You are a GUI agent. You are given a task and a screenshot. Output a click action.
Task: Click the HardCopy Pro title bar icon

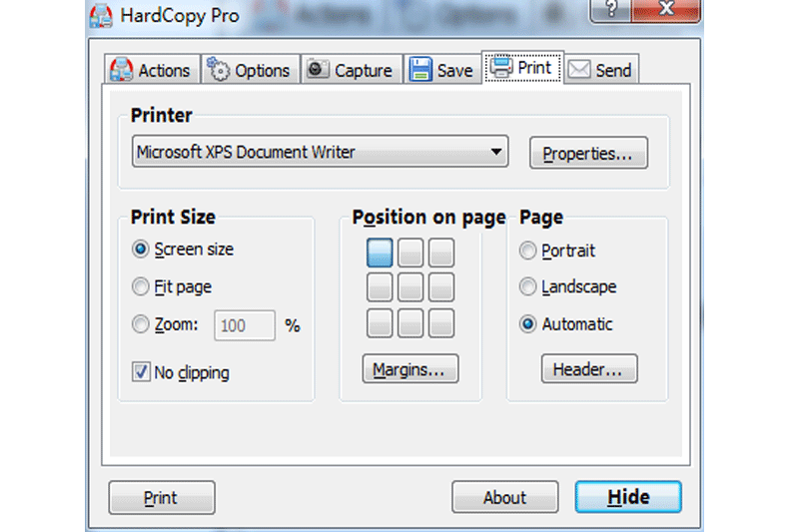click(101, 15)
